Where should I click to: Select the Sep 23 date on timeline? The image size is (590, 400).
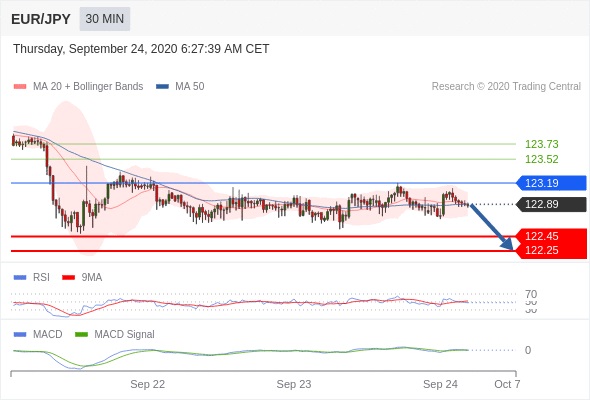coord(294,384)
